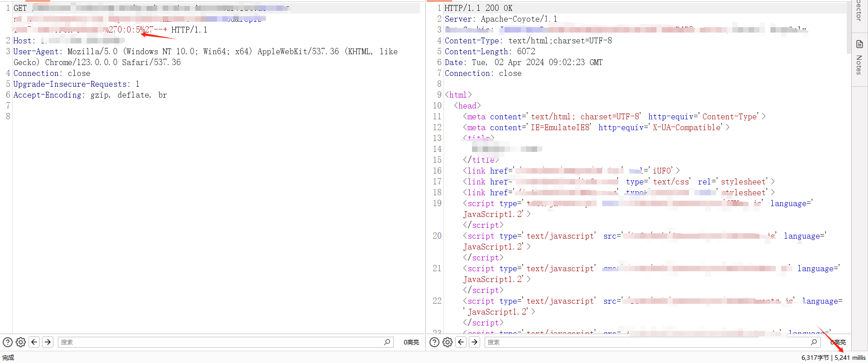The height and width of the screenshot is (363, 868).
Task: Click the 'User-Agent: Mozilla/5.0' header line
Action: pos(206,52)
